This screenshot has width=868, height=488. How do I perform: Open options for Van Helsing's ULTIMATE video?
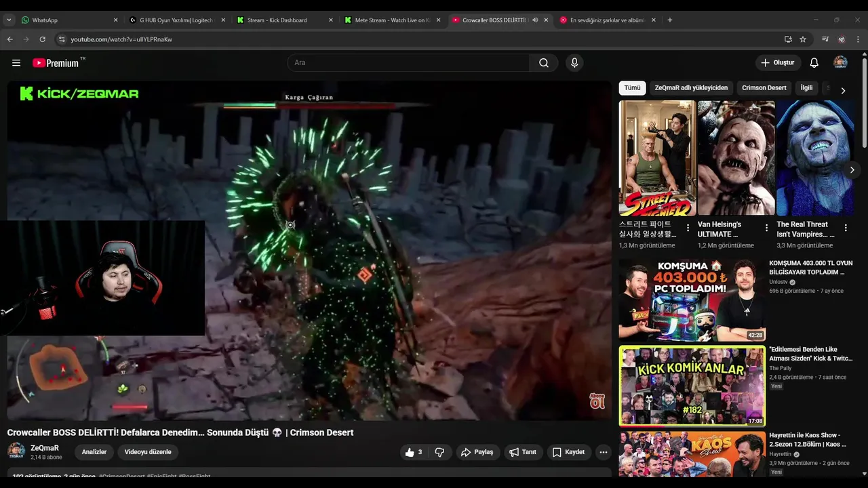point(767,228)
